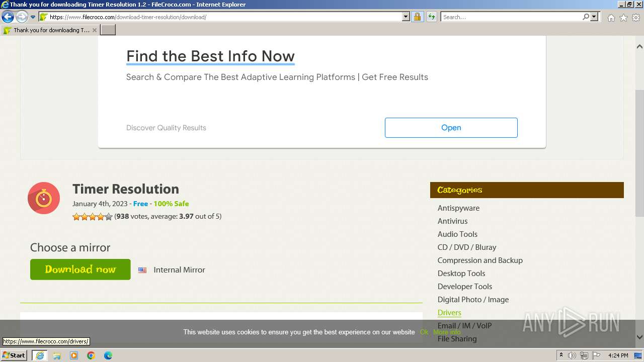
Task: Click the Internet Explorer taskbar icon
Action: (x=40, y=355)
